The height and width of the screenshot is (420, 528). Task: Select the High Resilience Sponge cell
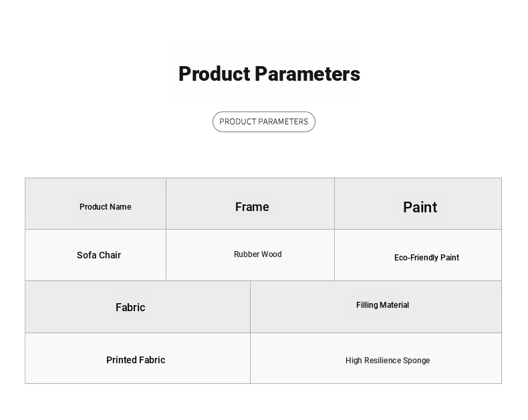376,359
